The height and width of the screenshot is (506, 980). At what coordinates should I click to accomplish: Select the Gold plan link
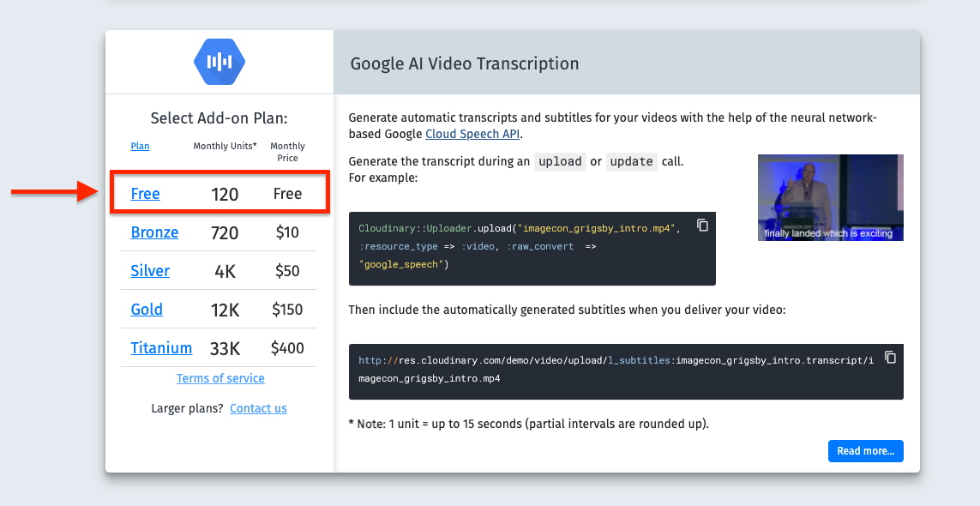click(147, 310)
